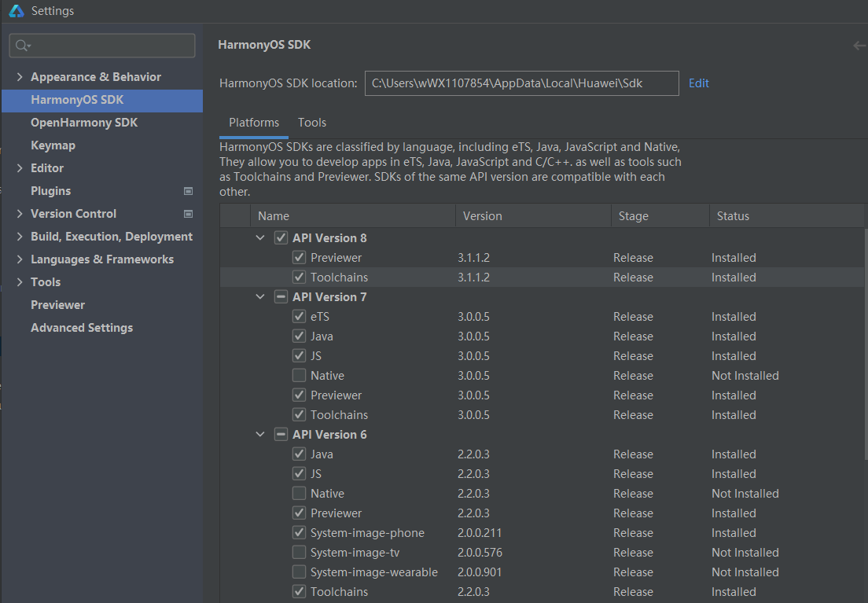Click the Name column header
Screen dimensions: 868x603
click(353, 216)
